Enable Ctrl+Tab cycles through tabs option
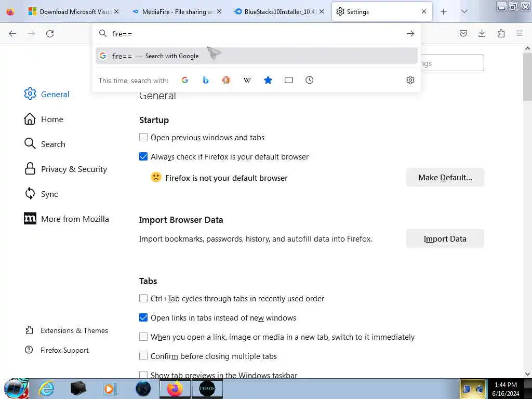This screenshot has height=399, width=532. pos(143,298)
